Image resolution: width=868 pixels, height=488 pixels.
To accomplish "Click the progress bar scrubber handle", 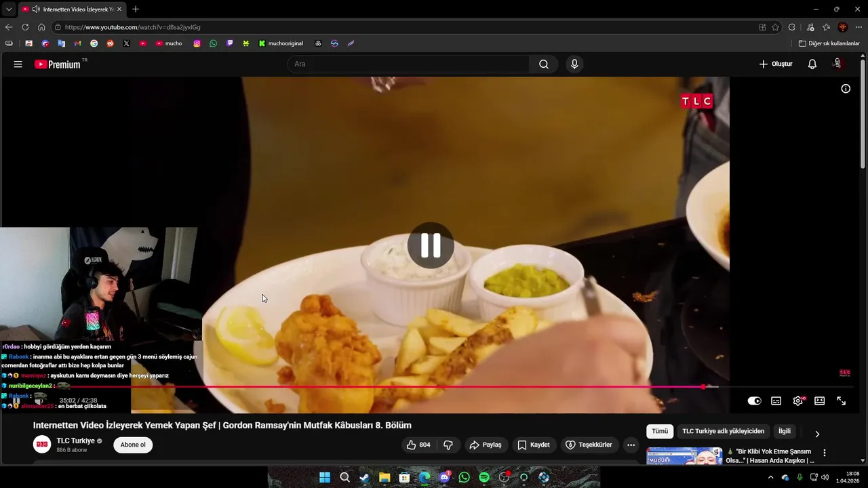I will (x=703, y=387).
